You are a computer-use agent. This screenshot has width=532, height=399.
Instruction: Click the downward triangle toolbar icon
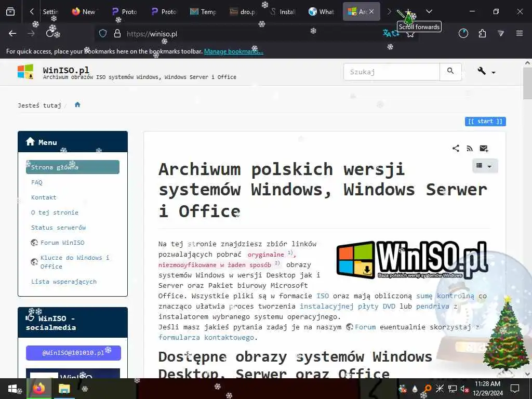(x=501, y=34)
